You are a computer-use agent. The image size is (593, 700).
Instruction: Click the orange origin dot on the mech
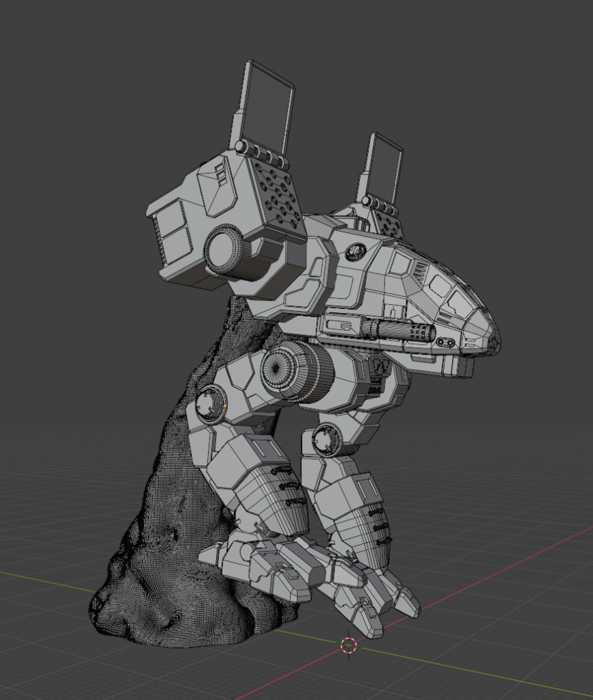225,406
